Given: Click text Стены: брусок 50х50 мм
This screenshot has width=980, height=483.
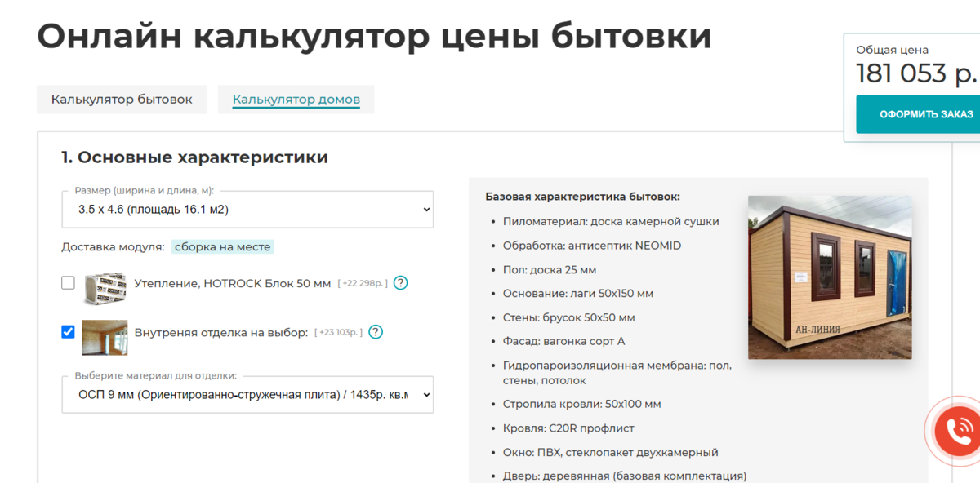Looking at the screenshot, I should point(568,317).
